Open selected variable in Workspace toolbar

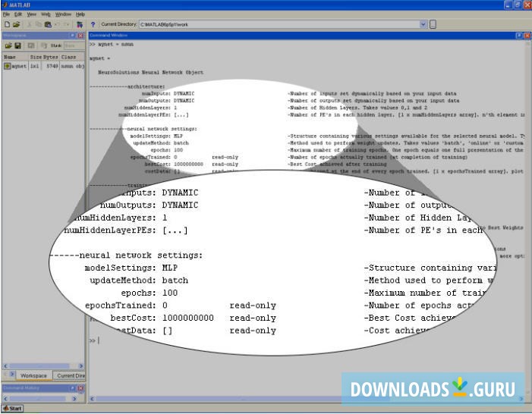(31, 45)
